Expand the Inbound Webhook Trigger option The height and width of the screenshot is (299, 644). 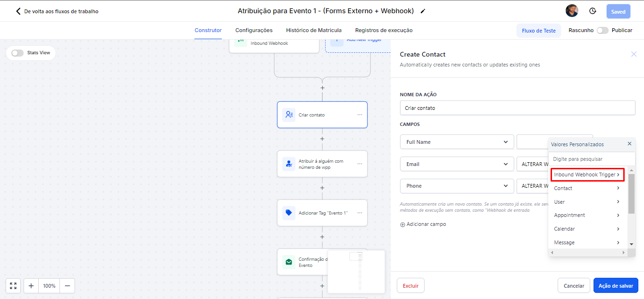pos(587,174)
